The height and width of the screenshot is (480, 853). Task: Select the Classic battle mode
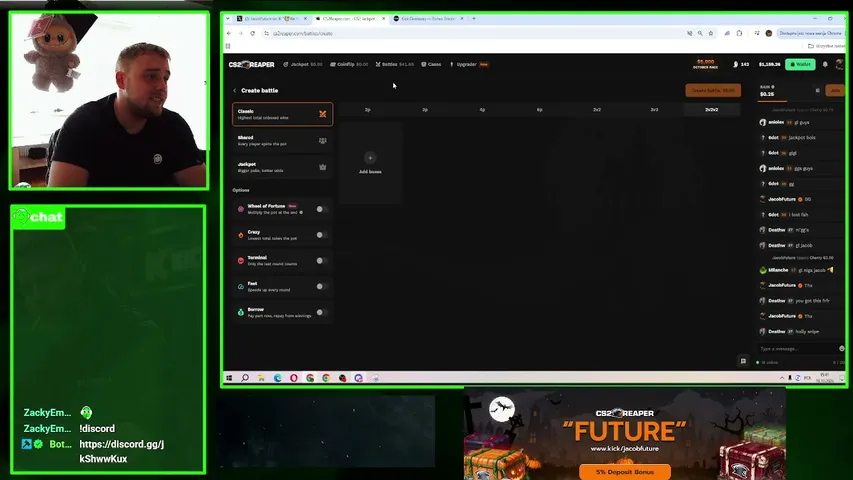tap(282, 114)
